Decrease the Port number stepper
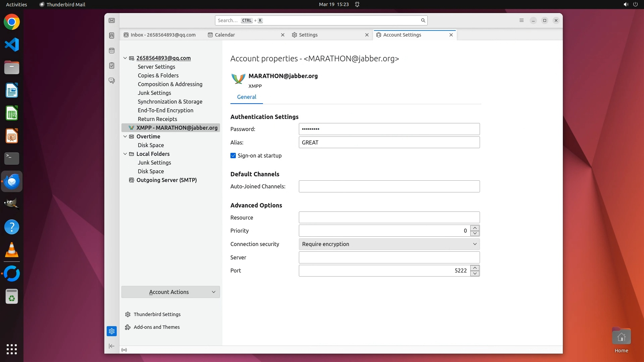Screen dimensions: 644x362 pyautogui.click(x=475, y=274)
